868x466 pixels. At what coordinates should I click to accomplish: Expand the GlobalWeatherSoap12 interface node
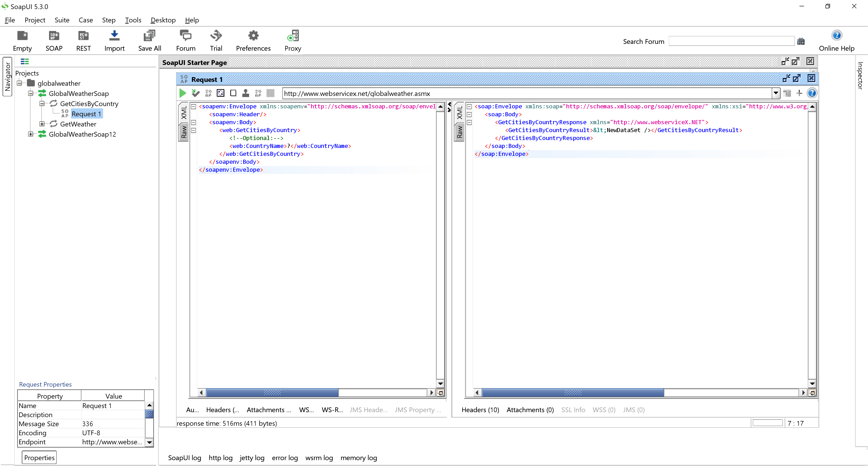(x=31, y=134)
